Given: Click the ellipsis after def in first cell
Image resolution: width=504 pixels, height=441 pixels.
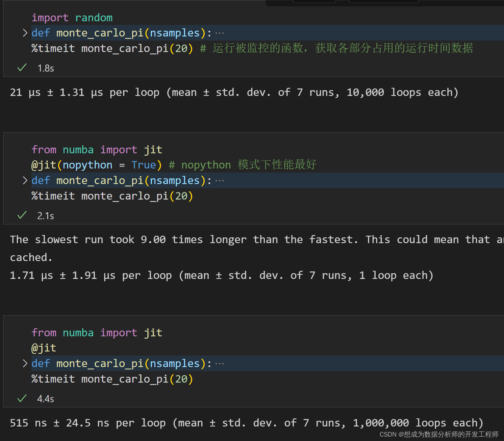Looking at the screenshot, I should 220,33.
